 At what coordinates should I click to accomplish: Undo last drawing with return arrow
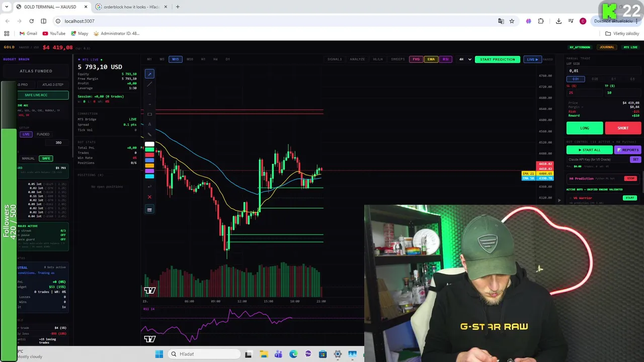coord(149,187)
